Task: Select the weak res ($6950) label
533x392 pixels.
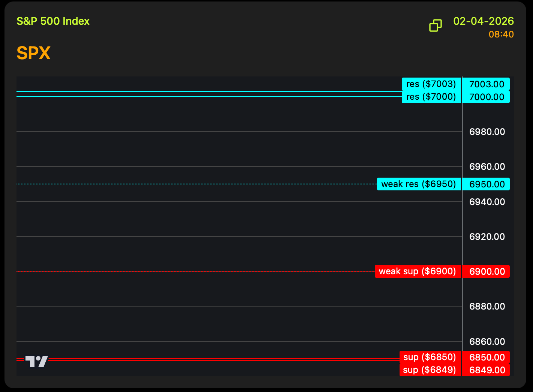Action: coord(419,184)
